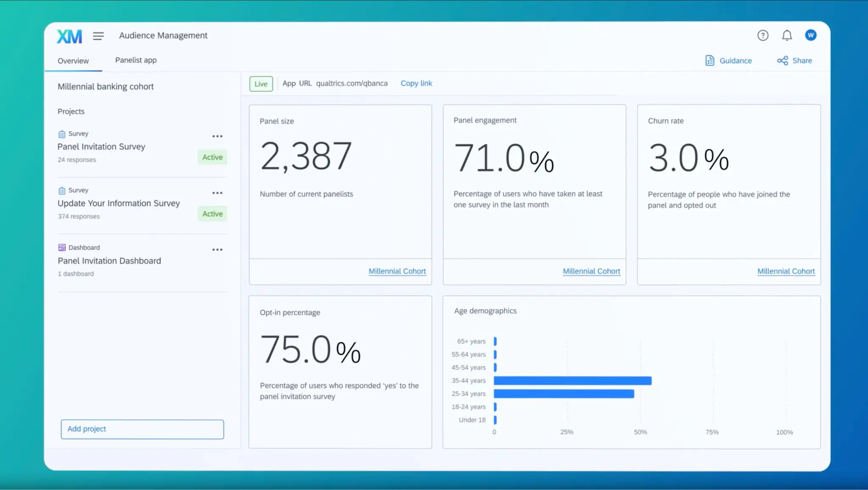Open Millennial Cohort link in Panel engagement card
Image resolution: width=868 pixels, height=490 pixels.
tap(591, 271)
